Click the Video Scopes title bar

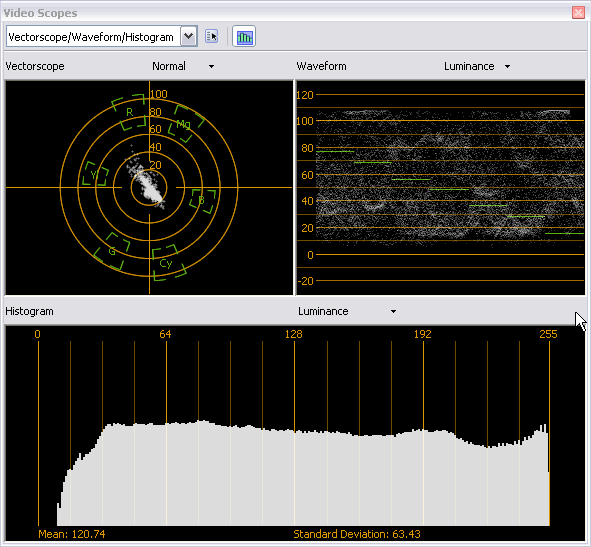tap(286, 13)
